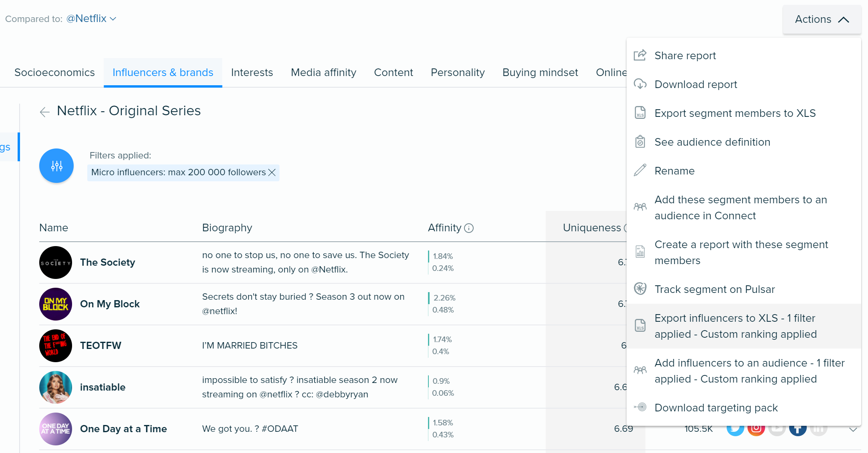Screen dimensions: 868x453
Task: Switch to the Influencers & brands tab
Action: [163, 72]
